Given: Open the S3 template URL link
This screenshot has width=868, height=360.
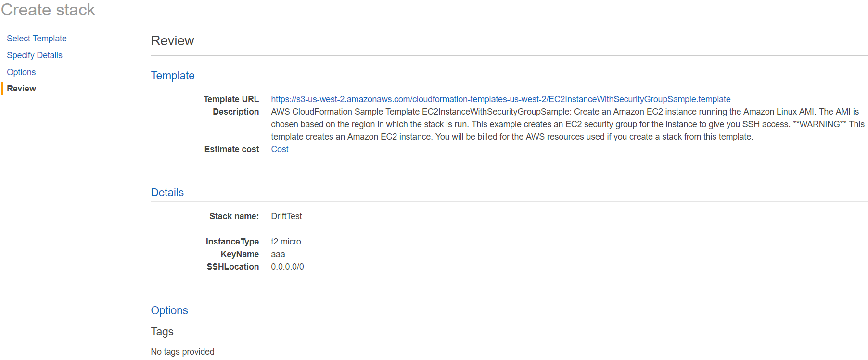Looking at the screenshot, I should 500,99.
